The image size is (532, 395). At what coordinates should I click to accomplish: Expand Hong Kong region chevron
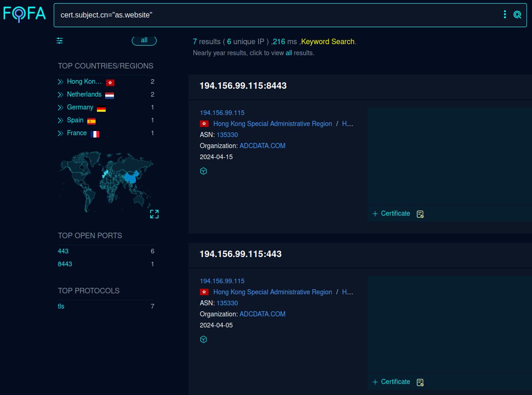point(60,82)
